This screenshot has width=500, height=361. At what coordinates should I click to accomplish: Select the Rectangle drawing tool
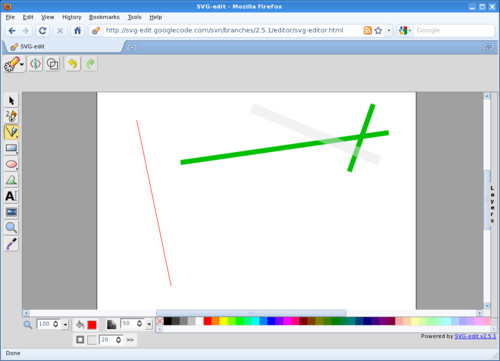tap(11, 148)
